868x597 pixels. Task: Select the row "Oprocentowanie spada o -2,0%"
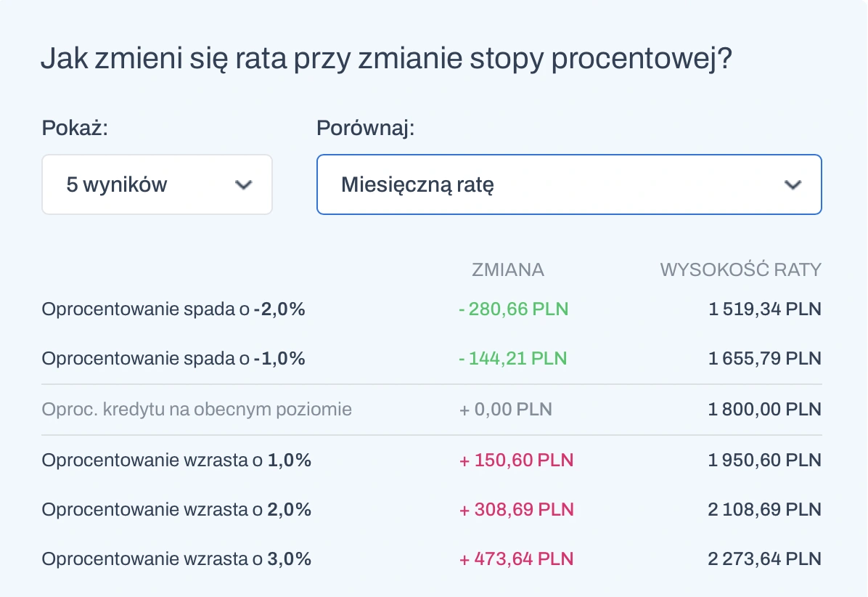pyautogui.click(x=173, y=309)
